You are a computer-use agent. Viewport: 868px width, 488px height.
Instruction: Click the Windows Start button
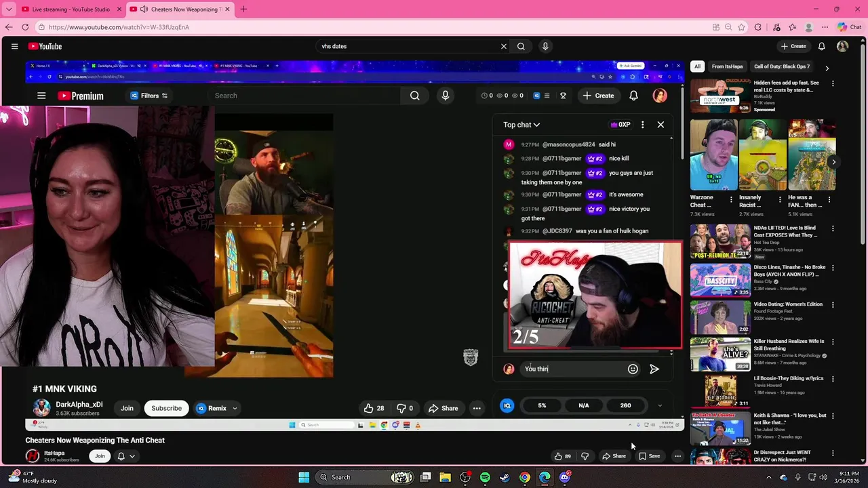pos(304,477)
